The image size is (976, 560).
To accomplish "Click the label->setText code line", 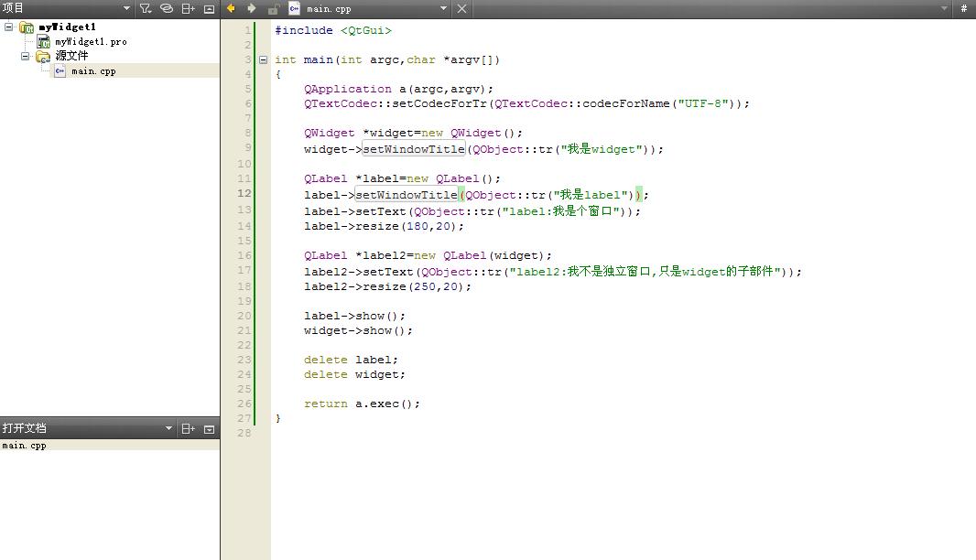I will pyautogui.click(x=472, y=211).
